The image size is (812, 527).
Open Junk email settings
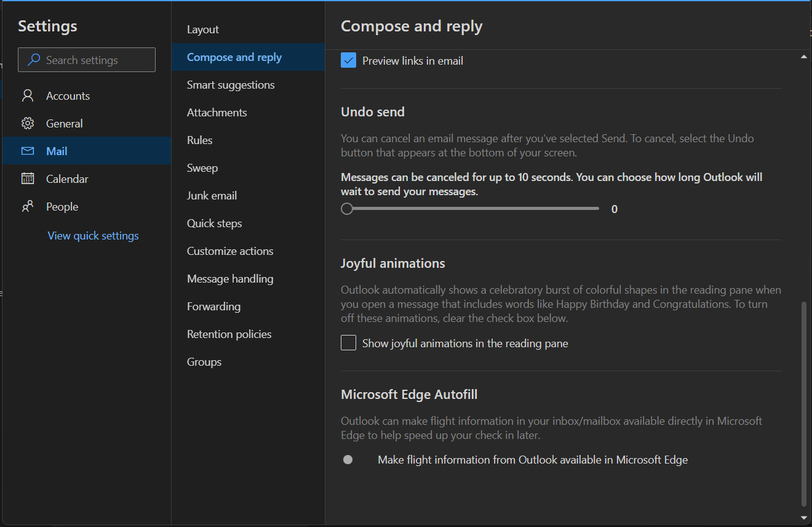(x=248, y=195)
